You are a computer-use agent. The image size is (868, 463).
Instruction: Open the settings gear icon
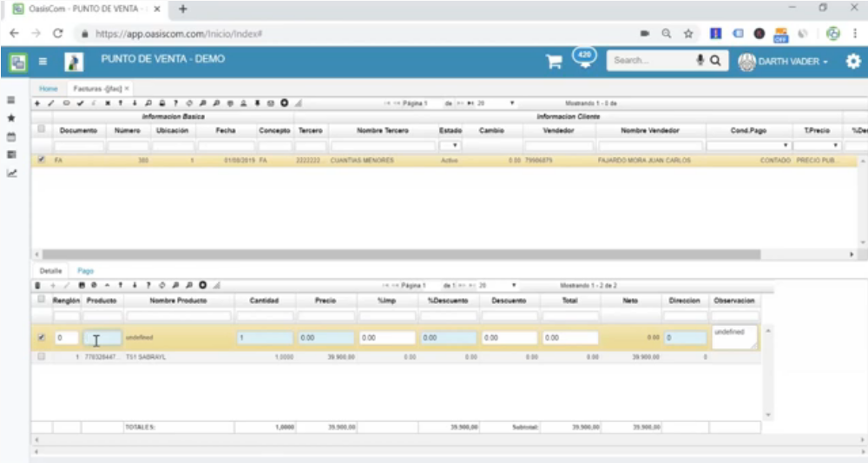pyautogui.click(x=853, y=62)
